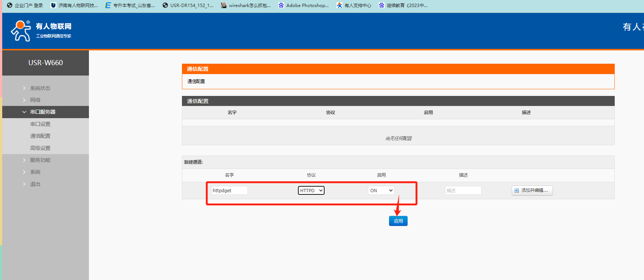Open the wireshark怎么抓包 bookmark
Screen dimensions: 644x280
[x=246, y=6]
